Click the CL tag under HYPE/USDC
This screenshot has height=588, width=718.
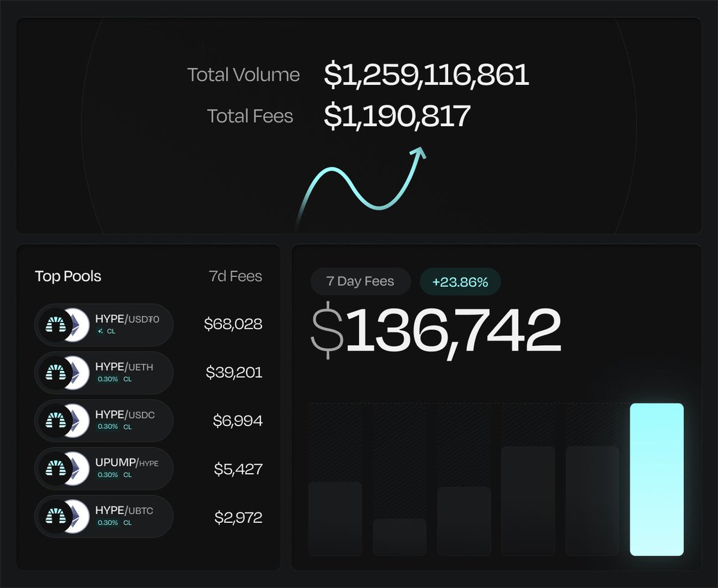click(127, 427)
